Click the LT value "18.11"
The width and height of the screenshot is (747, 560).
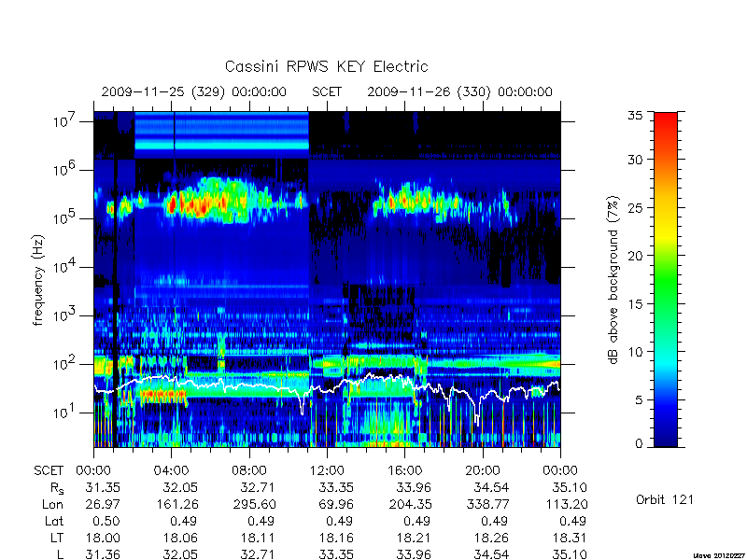(x=258, y=538)
